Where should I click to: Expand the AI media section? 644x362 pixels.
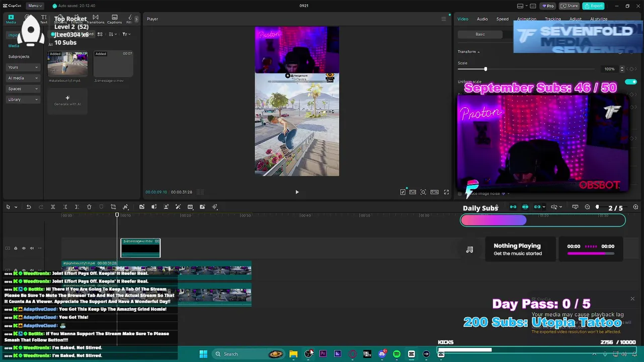[23, 78]
